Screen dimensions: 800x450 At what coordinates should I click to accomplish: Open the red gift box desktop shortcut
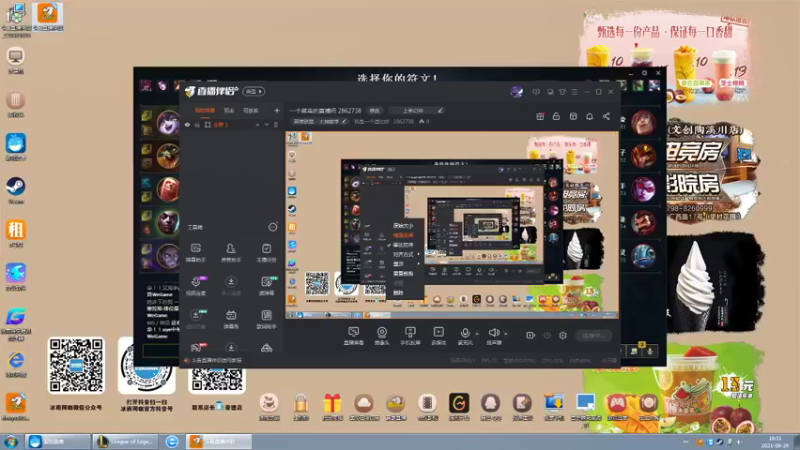(332, 407)
